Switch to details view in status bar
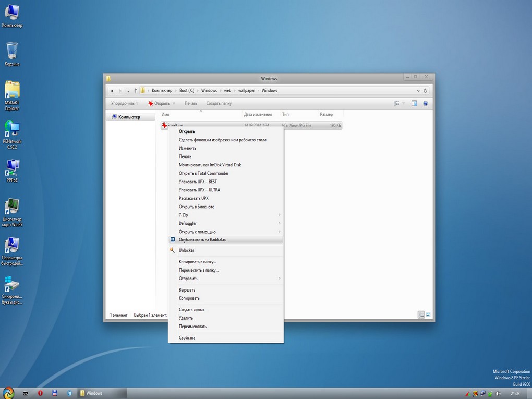Viewport: 532px width, 399px height. point(421,315)
